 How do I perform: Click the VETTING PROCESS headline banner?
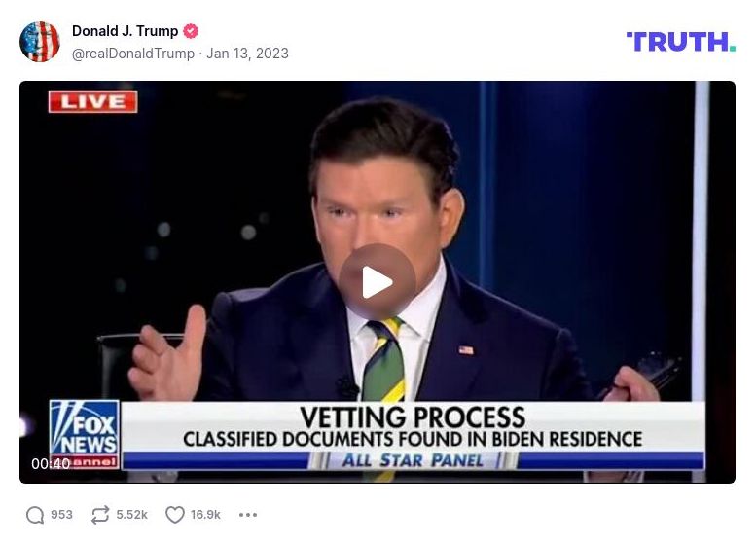point(413,417)
